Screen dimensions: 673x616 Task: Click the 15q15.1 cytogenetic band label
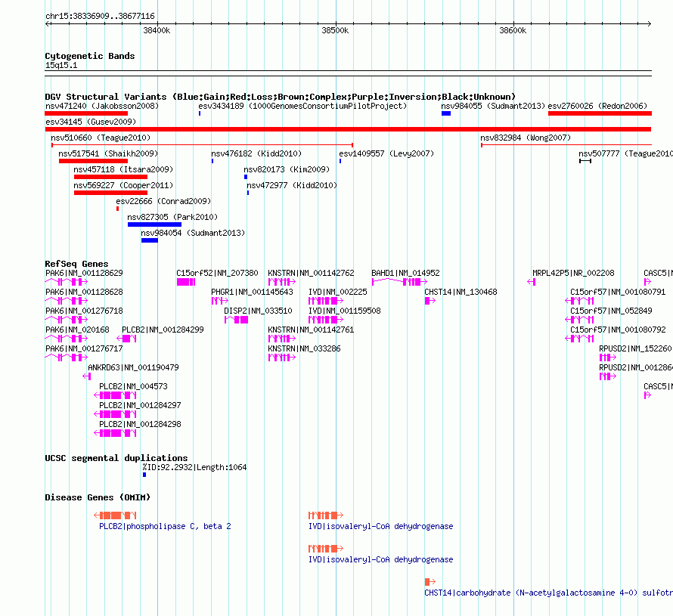[61, 66]
